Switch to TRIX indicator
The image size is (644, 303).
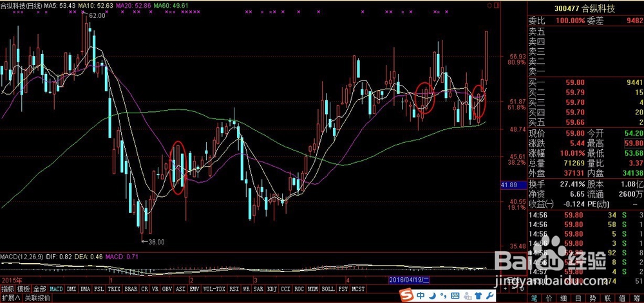pyautogui.click(x=114, y=289)
